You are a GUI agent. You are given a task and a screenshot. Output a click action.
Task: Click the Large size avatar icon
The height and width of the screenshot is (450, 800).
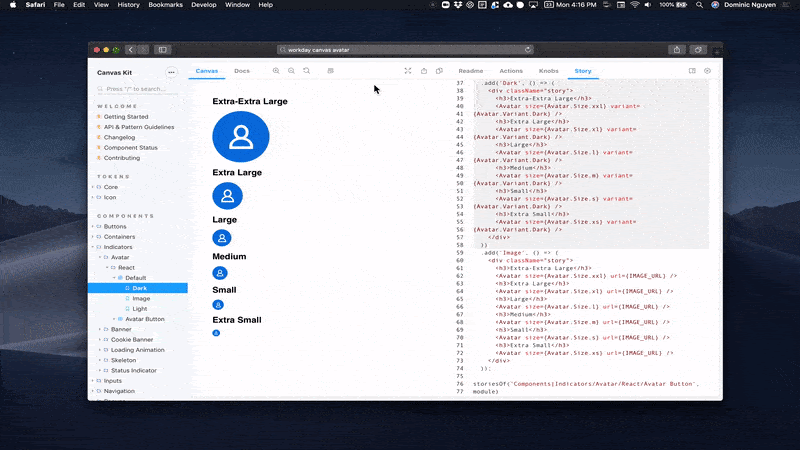click(222, 238)
